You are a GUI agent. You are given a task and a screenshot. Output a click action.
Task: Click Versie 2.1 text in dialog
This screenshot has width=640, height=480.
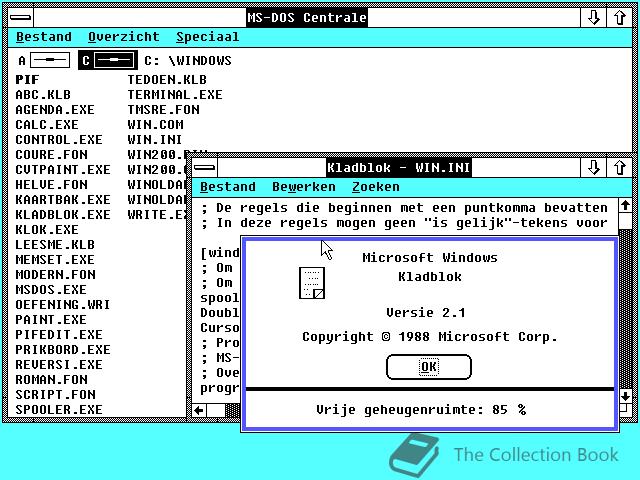425,313
